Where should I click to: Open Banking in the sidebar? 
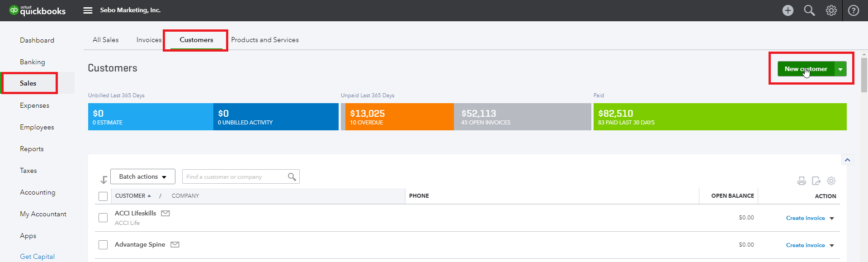pyautogui.click(x=33, y=62)
